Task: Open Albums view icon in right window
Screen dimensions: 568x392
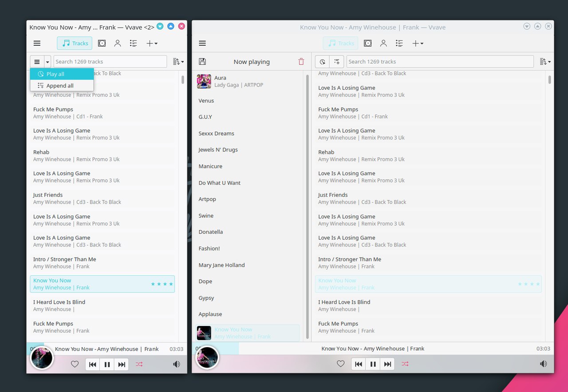Action: 368,43
